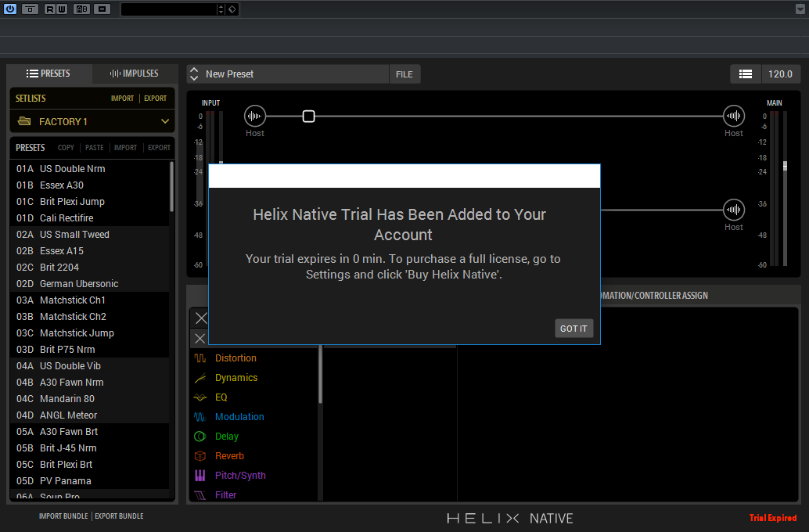Screen dimensions: 809x532
Task: Select preset 04C Mandarin 80
Action: tap(89, 399)
